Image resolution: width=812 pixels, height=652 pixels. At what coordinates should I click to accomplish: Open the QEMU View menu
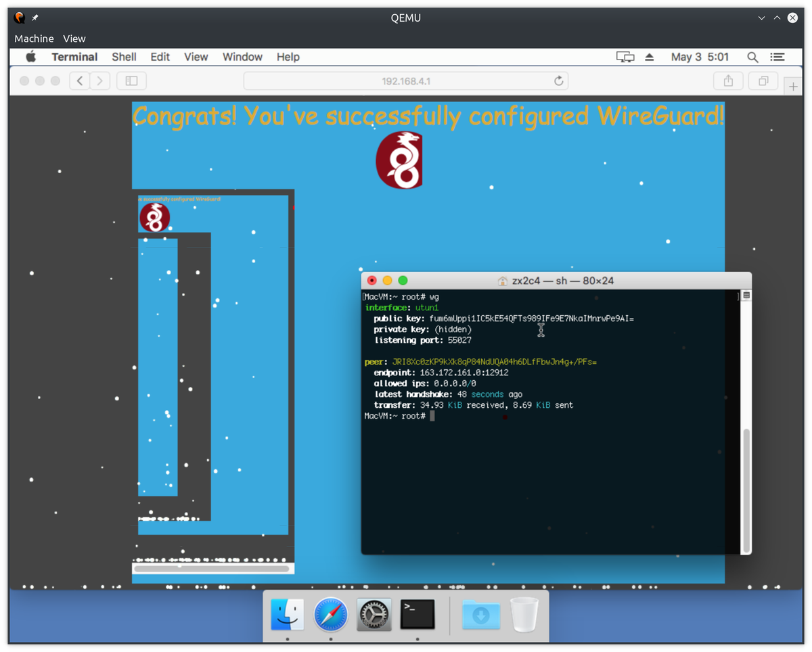[x=74, y=39]
